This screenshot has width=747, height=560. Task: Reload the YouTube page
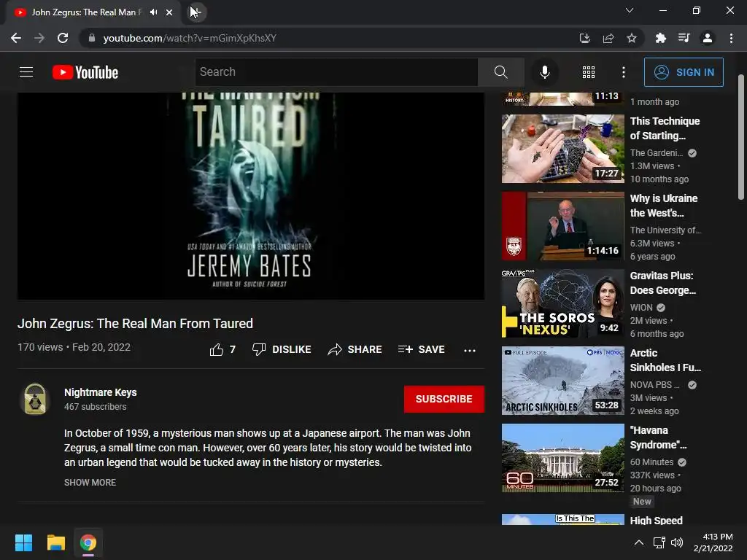click(63, 38)
